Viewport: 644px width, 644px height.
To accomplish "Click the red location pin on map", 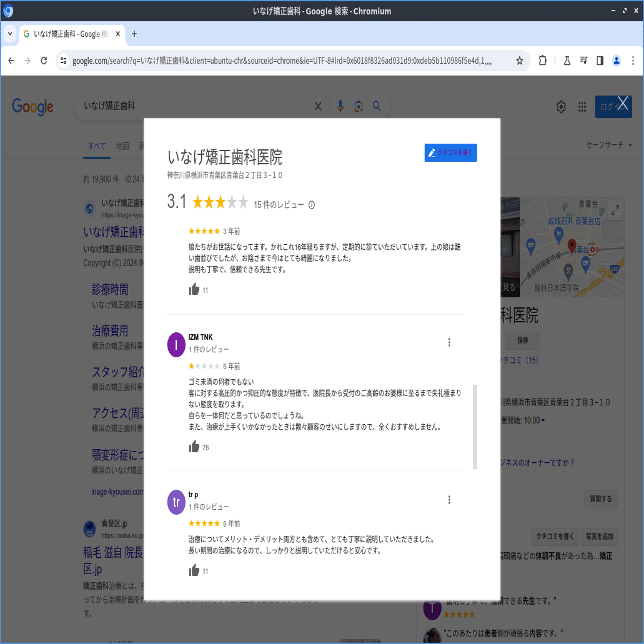I will pos(572,245).
